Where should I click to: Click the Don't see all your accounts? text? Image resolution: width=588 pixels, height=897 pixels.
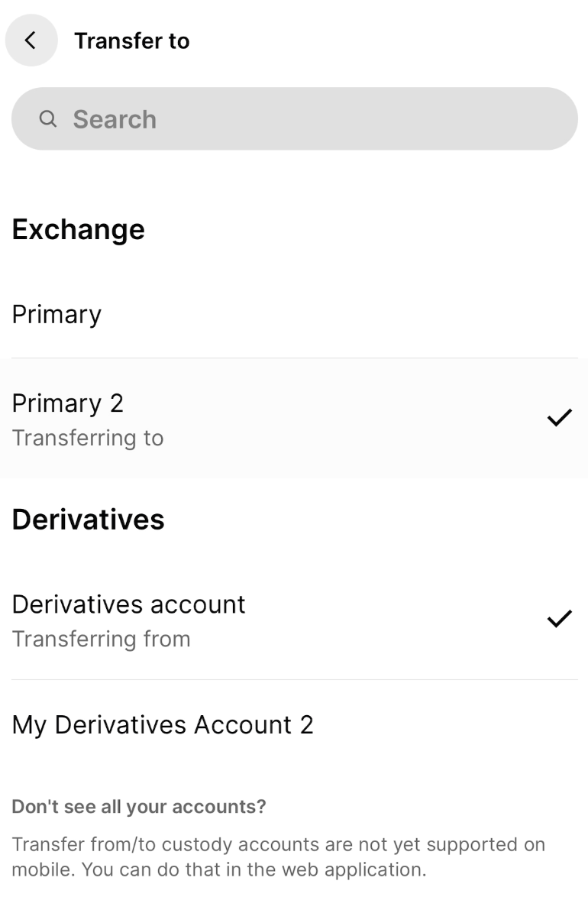(139, 807)
